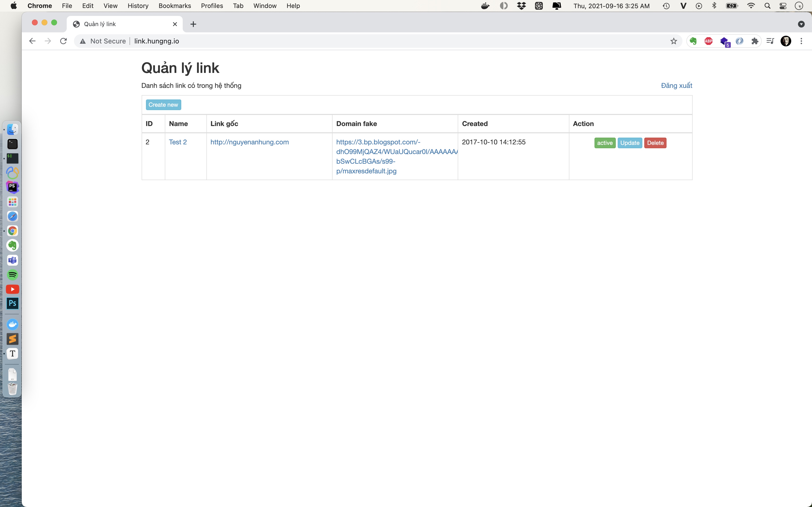Open the History menu
Screen dimensions: 812x507
pos(138,6)
